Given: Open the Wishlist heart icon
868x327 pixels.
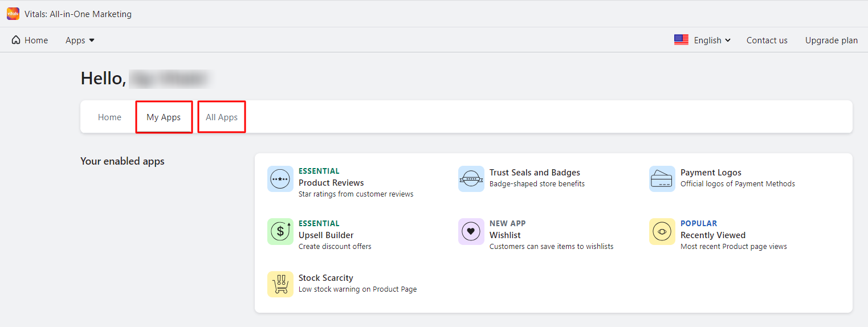Looking at the screenshot, I should click(471, 231).
